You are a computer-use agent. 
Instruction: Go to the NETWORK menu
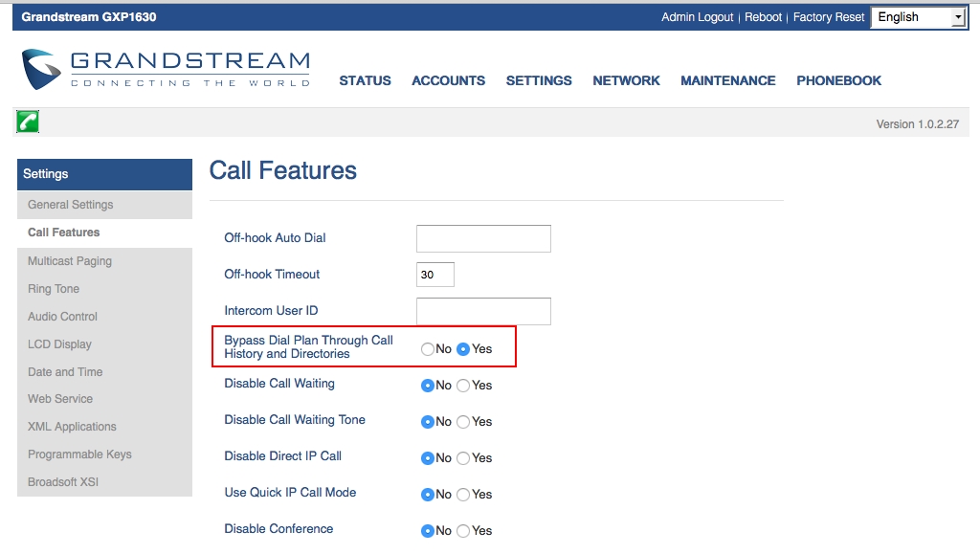(626, 81)
